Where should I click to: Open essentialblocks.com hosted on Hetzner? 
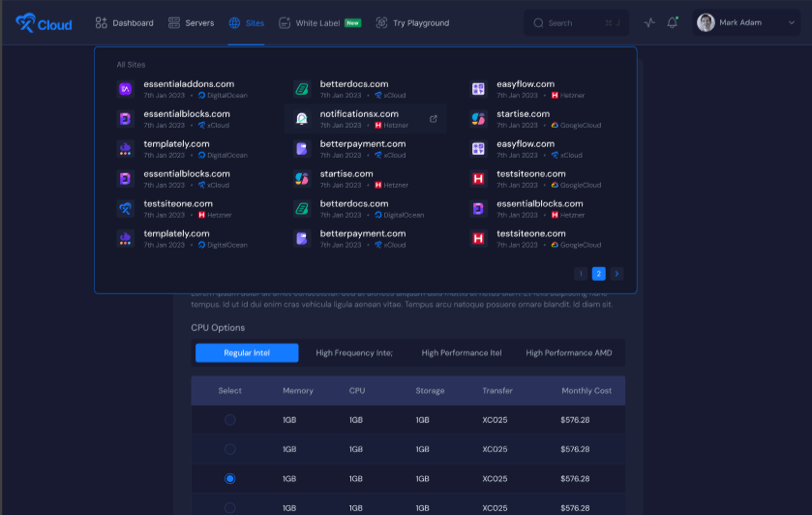540,203
